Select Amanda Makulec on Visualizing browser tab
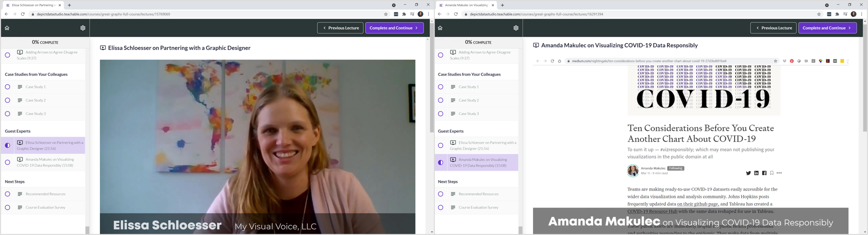Image resolution: width=868 pixels, height=235 pixels. (466, 5)
